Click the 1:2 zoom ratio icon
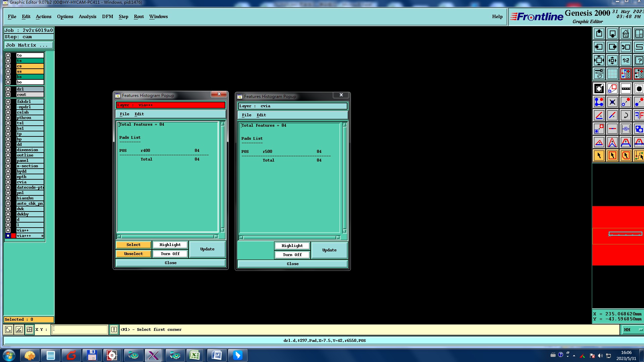 pyautogui.click(x=626, y=61)
